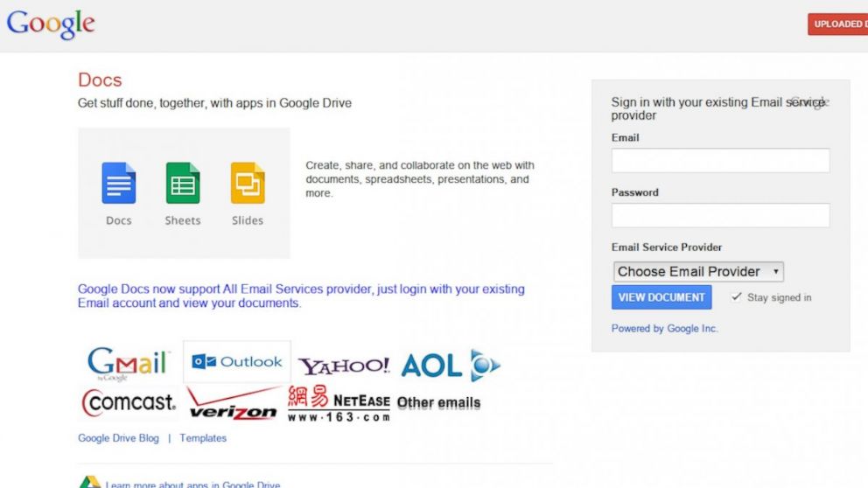Select the Verizon provider logo

click(233, 404)
